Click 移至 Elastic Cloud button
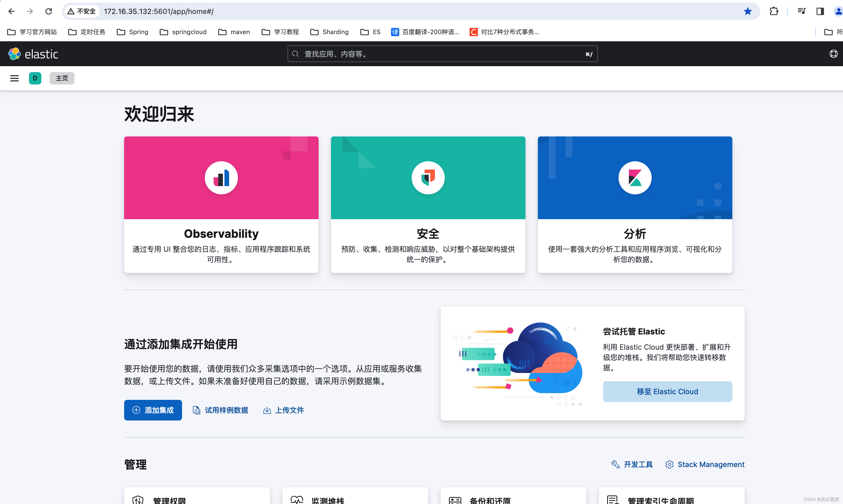843x504 pixels. [x=667, y=391]
